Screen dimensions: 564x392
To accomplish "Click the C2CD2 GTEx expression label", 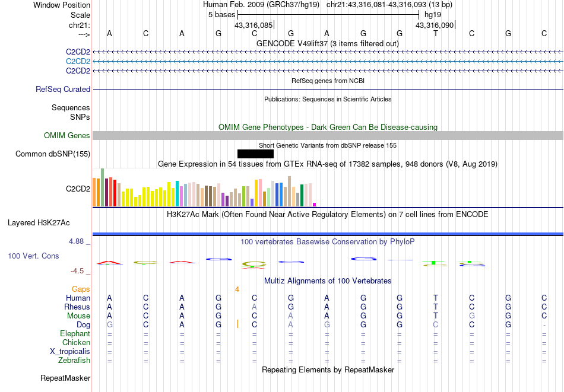I will point(78,189).
